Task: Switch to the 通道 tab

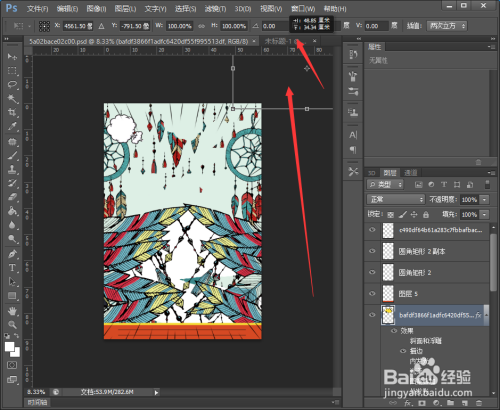Action: [x=410, y=173]
